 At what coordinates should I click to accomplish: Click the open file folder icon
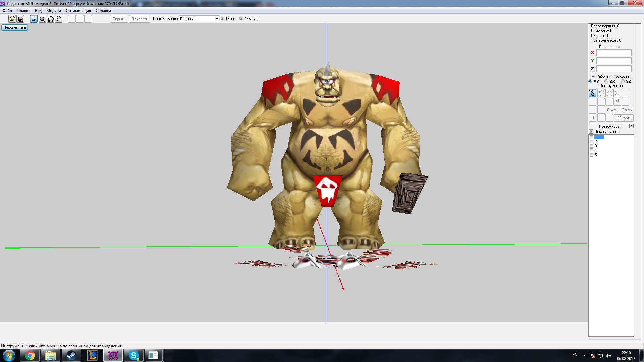click(x=12, y=19)
